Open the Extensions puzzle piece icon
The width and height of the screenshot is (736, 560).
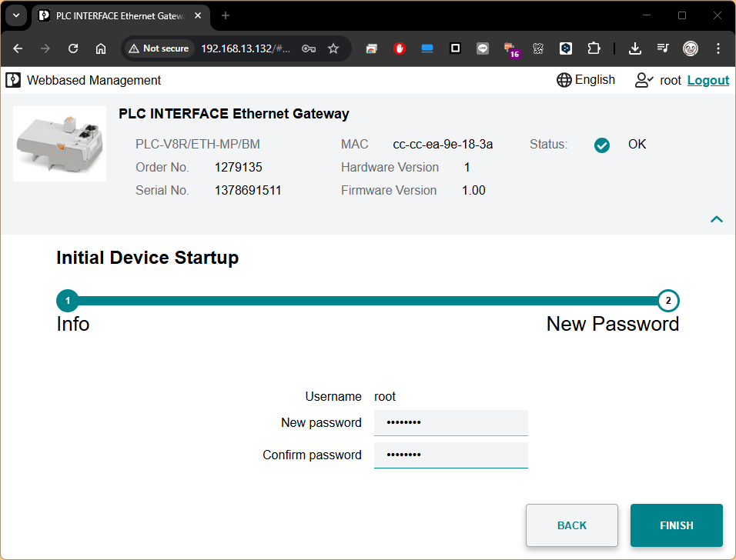coord(593,48)
